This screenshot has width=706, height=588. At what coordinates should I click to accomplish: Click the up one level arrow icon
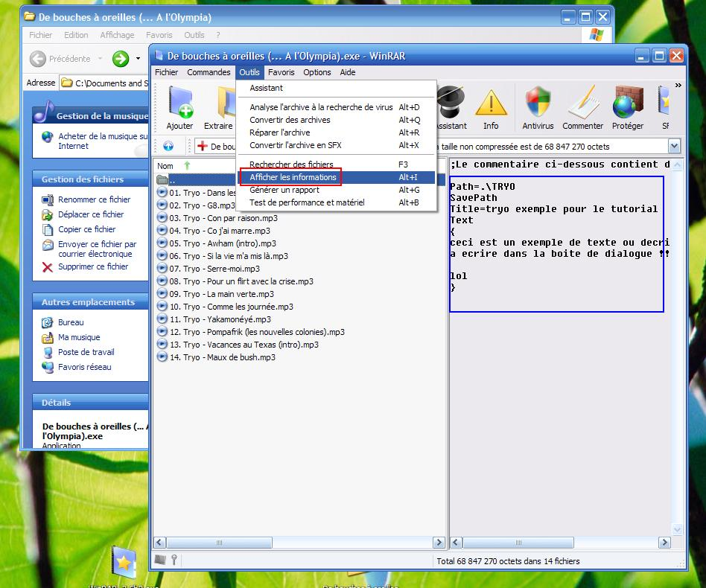[168, 147]
